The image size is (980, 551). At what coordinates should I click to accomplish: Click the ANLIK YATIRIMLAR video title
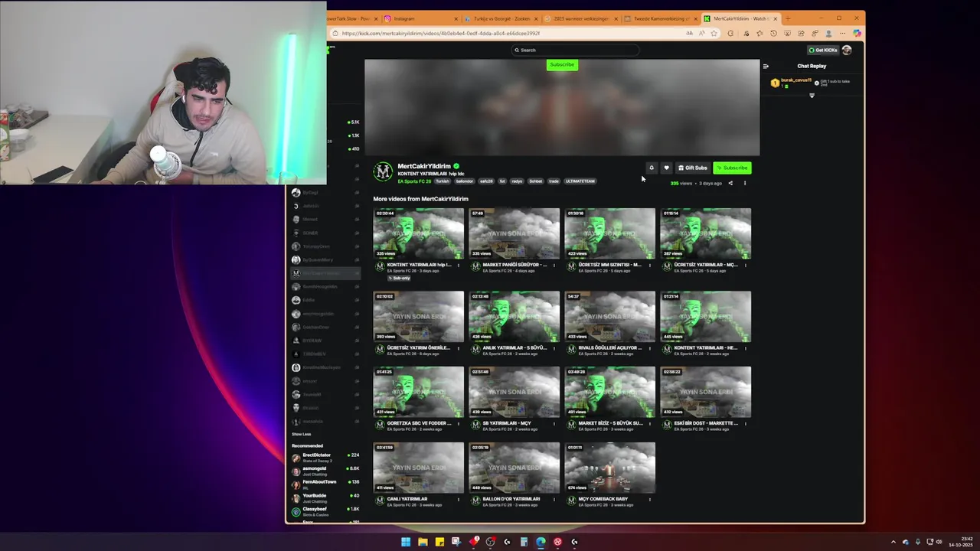click(514, 347)
